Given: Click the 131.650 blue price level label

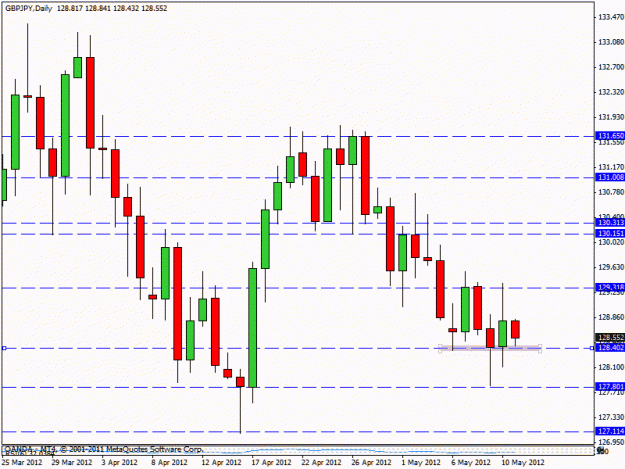Looking at the screenshot, I should click(610, 136).
